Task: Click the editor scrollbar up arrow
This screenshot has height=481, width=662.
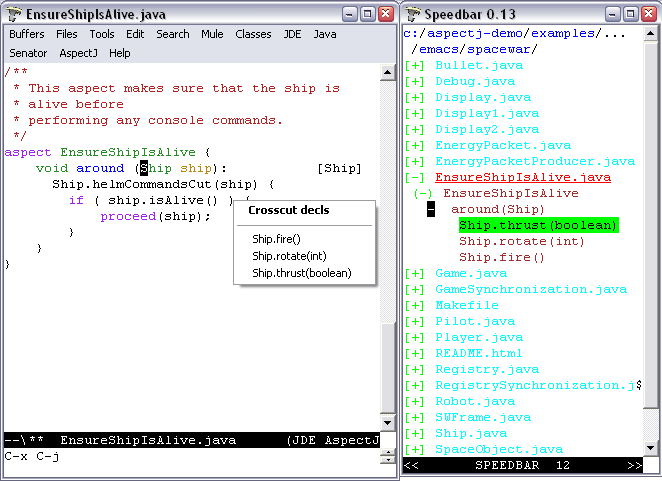Action: click(390, 72)
